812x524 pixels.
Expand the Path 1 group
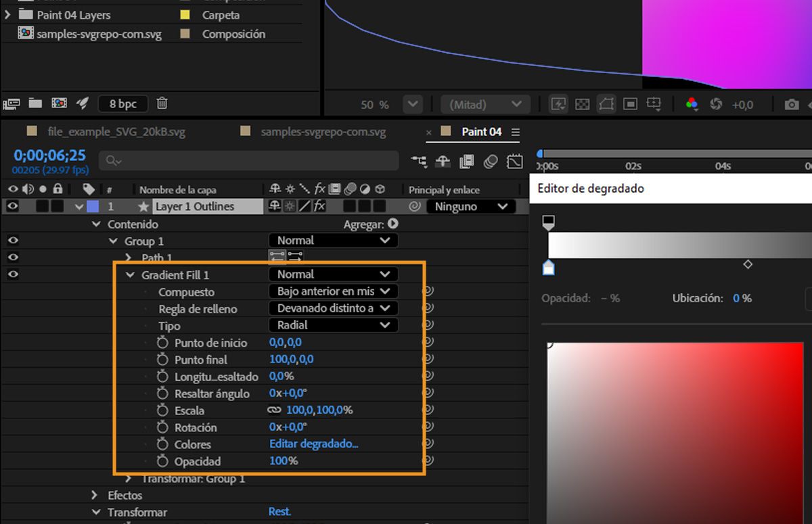(x=129, y=258)
